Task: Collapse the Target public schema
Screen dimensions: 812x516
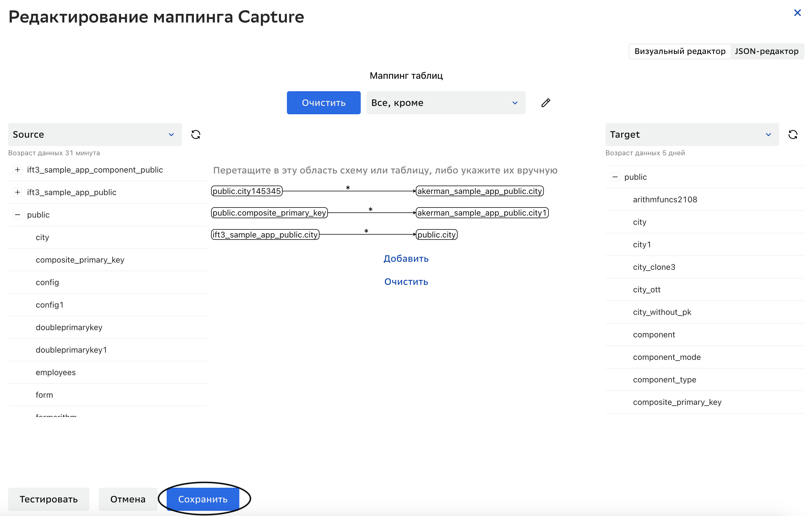Action: point(615,177)
